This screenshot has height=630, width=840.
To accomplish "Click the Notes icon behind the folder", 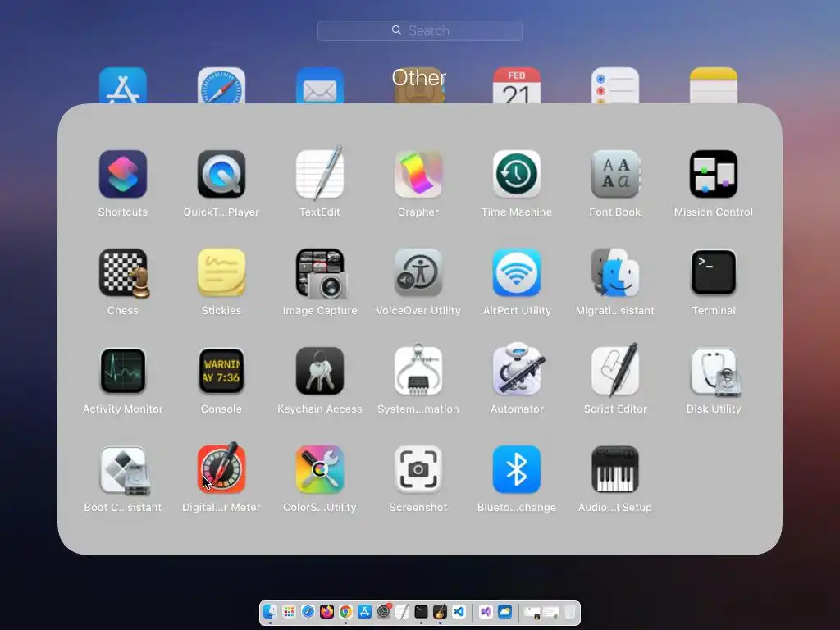I will [x=714, y=85].
